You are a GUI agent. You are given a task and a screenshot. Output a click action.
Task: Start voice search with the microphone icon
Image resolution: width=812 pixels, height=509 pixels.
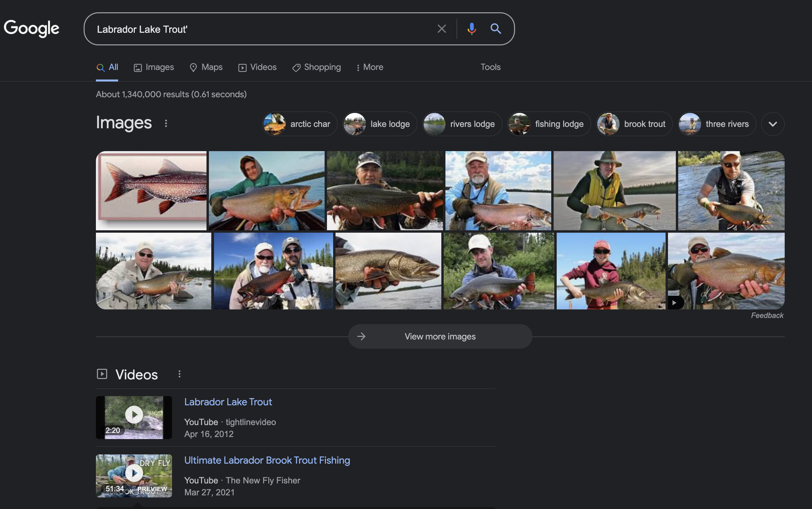click(471, 29)
